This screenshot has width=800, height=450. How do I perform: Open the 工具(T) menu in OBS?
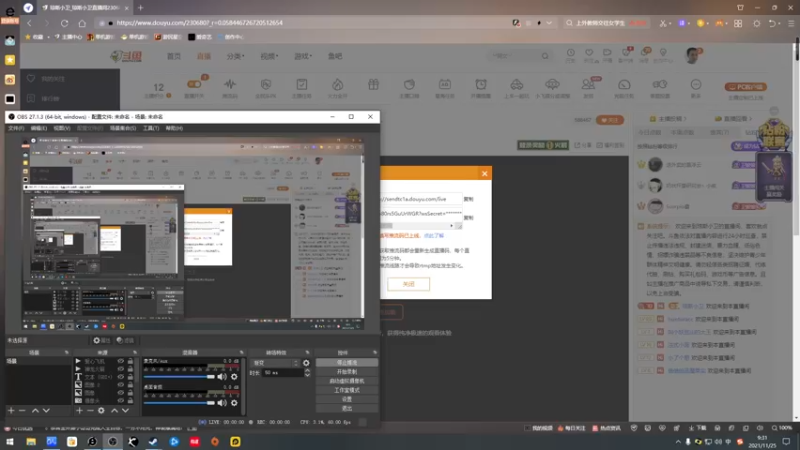click(151, 128)
